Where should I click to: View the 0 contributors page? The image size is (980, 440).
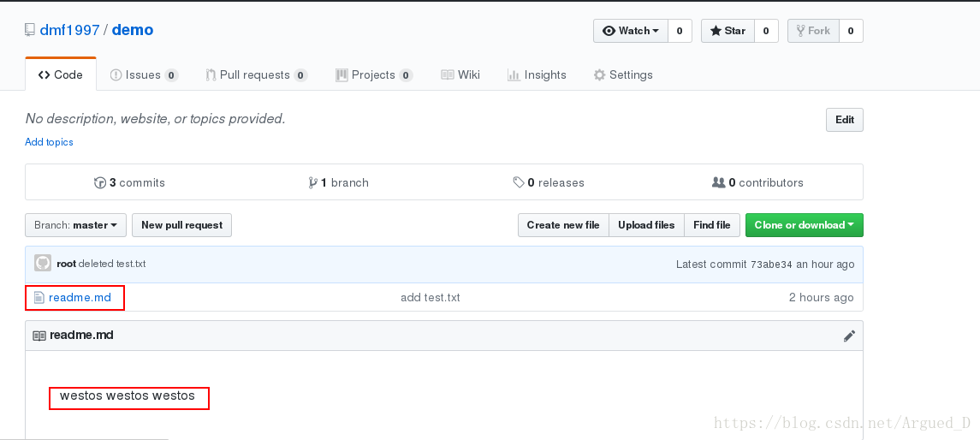point(757,182)
